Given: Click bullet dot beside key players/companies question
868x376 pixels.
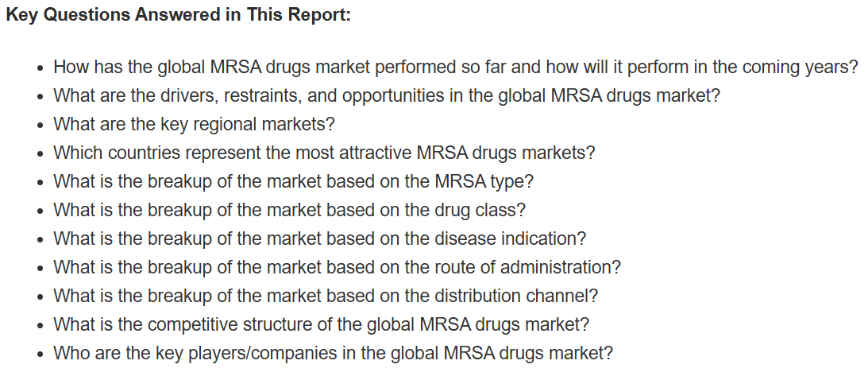Looking at the screenshot, I should click(40, 355).
